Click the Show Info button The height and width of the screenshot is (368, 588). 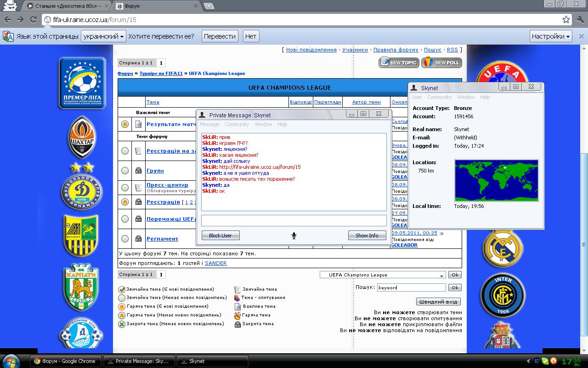(x=367, y=236)
